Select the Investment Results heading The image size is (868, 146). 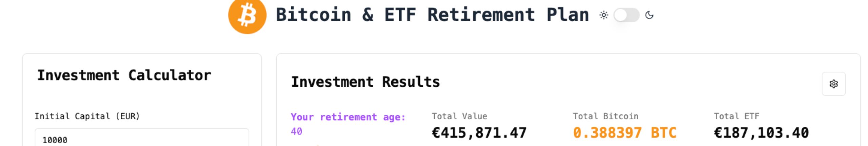click(x=366, y=82)
